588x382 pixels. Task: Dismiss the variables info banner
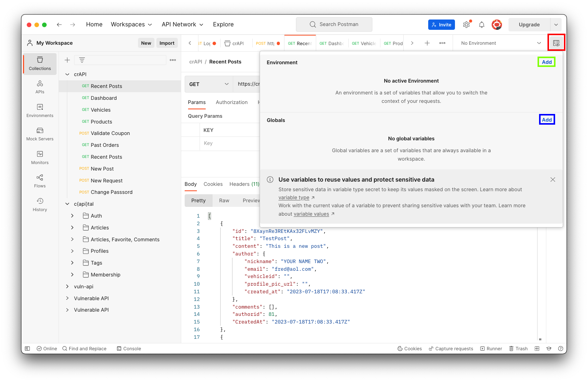pos(553,180)
